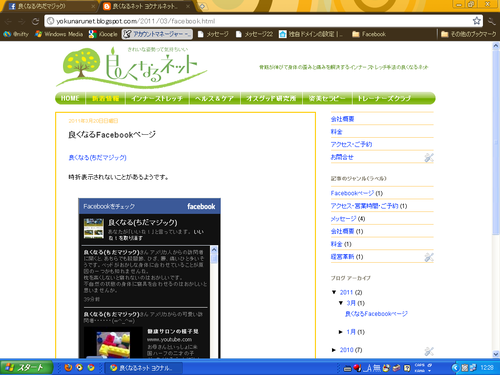Click the スタート button on the taskbar
The width and height of the screenshot is (500, 375).
pos(26,367)
